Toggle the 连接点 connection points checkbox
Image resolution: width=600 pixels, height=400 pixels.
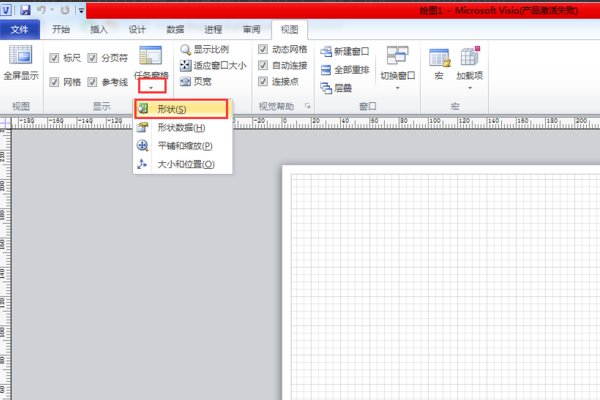pyautogui.click(x=263, y=81)
